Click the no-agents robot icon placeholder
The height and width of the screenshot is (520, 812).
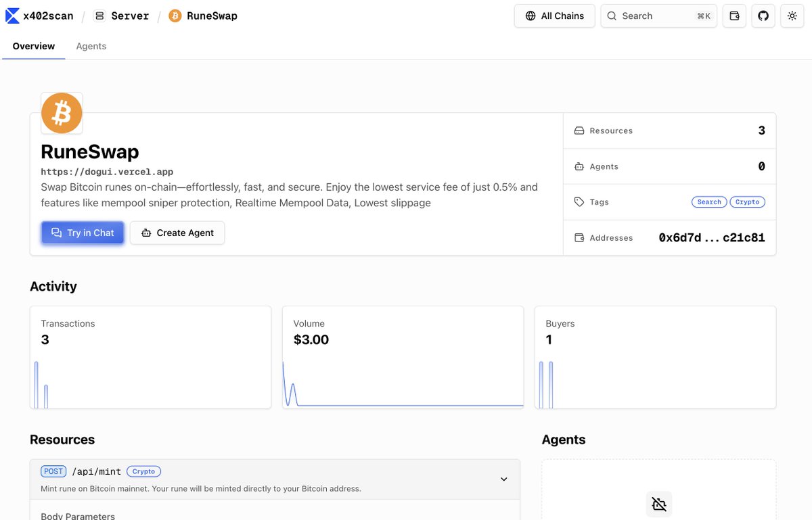coord(658,504)
